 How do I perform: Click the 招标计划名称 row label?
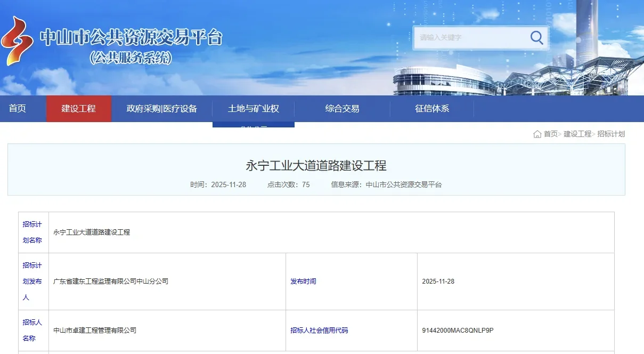(32, 232)
